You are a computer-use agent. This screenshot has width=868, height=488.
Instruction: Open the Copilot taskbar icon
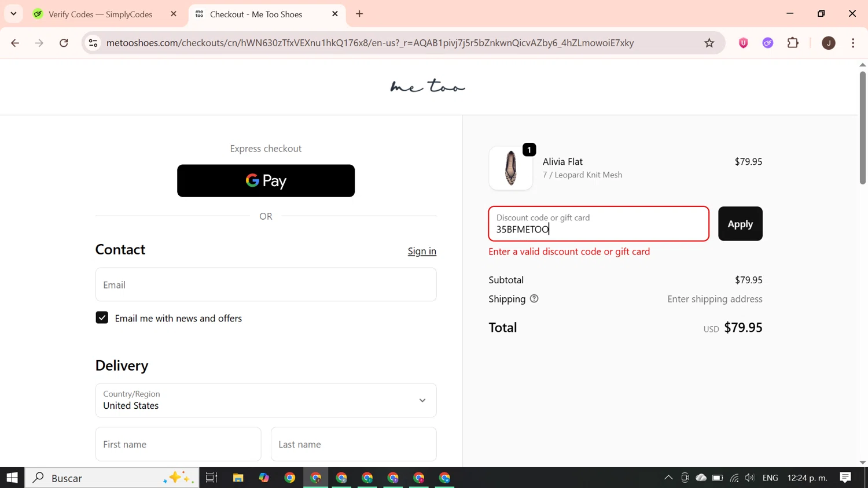[264, 478]
